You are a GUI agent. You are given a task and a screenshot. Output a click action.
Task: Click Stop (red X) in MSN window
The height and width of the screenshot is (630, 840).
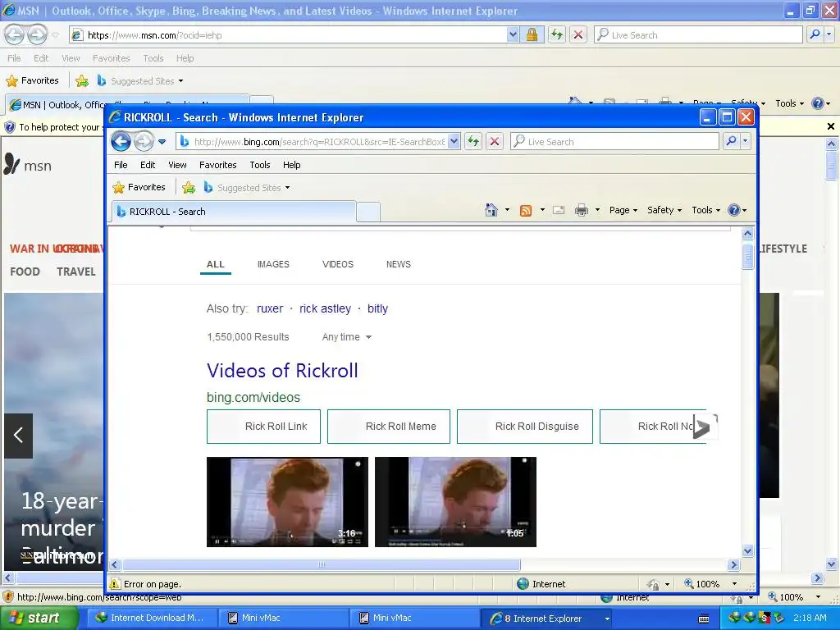(x=578, y=34)
